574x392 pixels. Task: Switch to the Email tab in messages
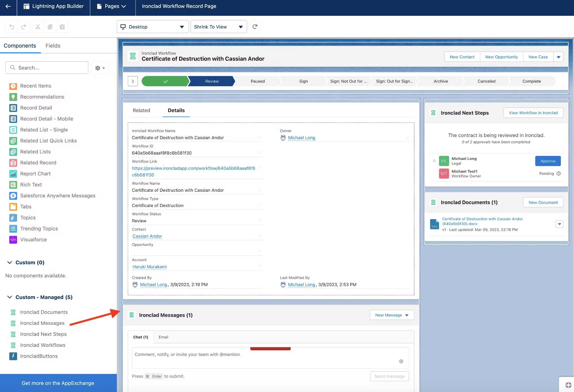163,337
